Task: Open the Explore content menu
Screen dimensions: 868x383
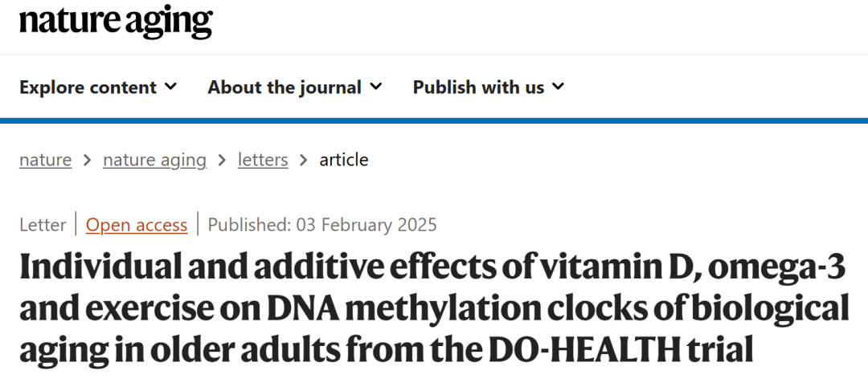Action: coord(88,88)
